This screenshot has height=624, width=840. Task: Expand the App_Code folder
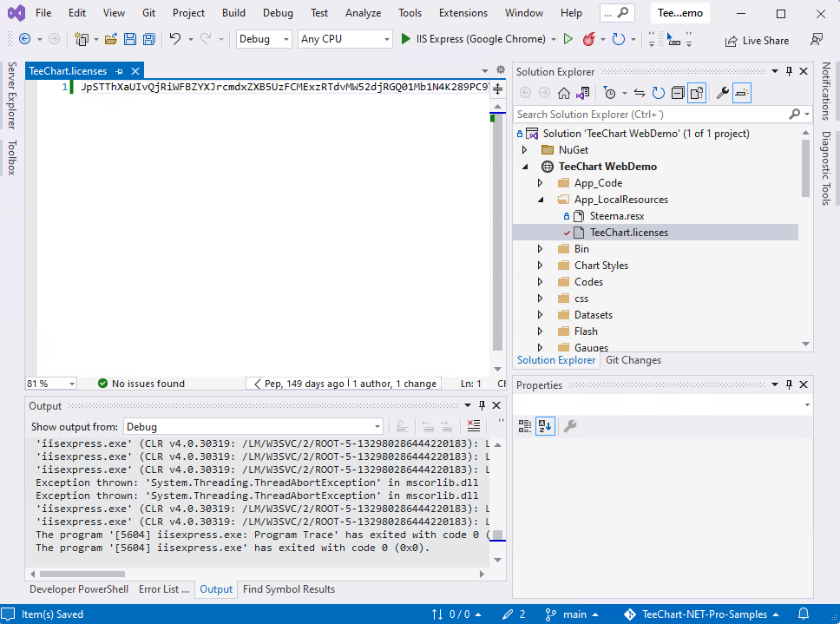[x=540, y=183]
